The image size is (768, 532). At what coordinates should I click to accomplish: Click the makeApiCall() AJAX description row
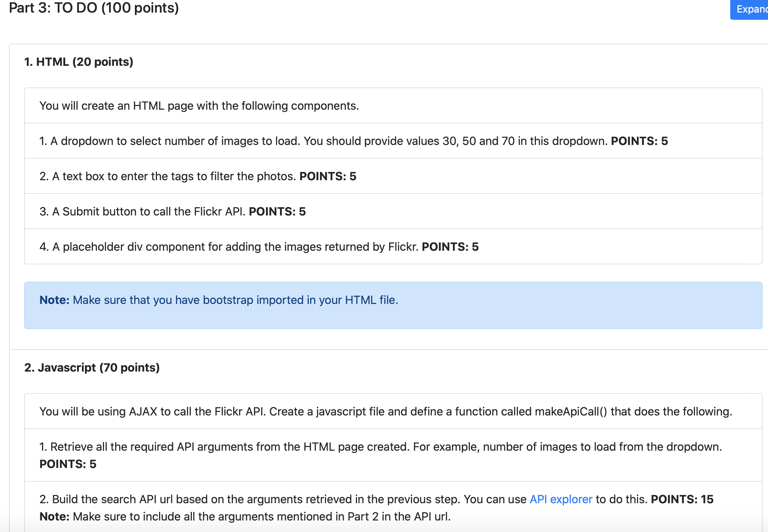point(386,411)
